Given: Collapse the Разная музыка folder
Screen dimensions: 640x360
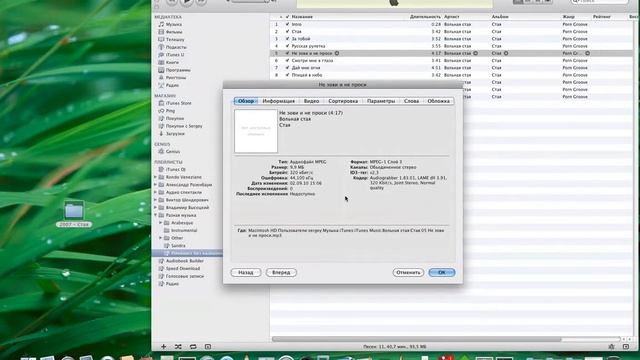Looking at the screenshot, I should coord(155,215).
